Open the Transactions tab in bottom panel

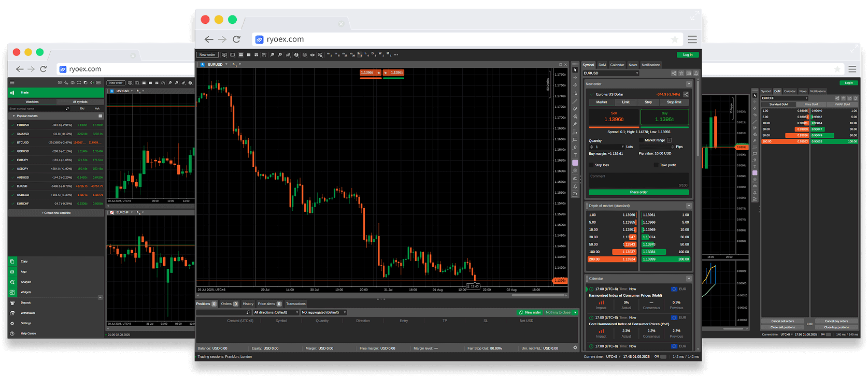(296, 304)
